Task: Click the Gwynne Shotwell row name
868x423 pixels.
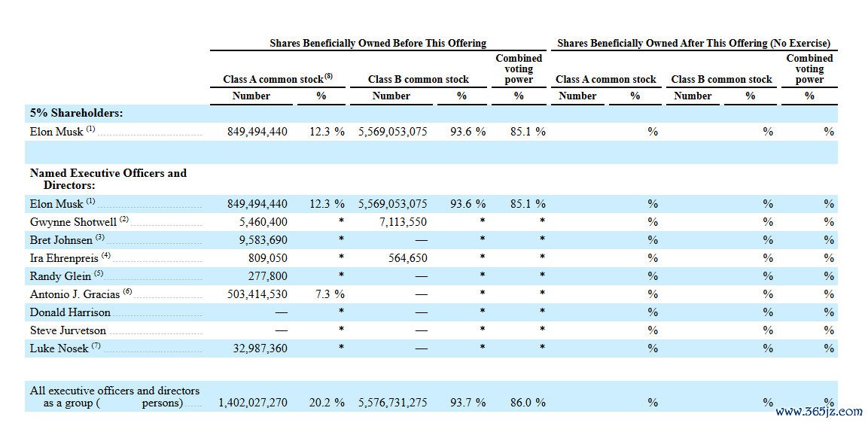Action: pyautogui.click(x=79, y=221)
